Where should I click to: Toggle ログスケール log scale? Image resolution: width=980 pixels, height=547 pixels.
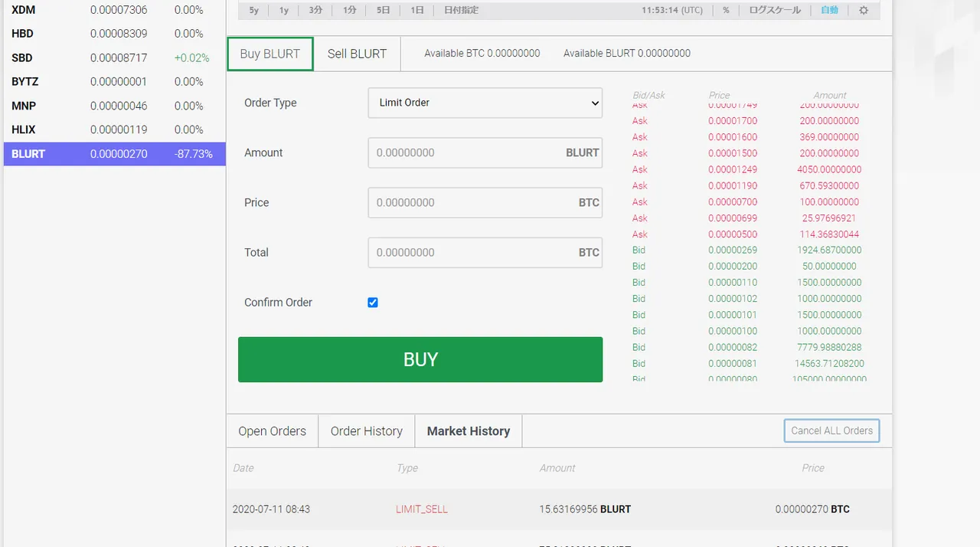[x=775, y=11]
